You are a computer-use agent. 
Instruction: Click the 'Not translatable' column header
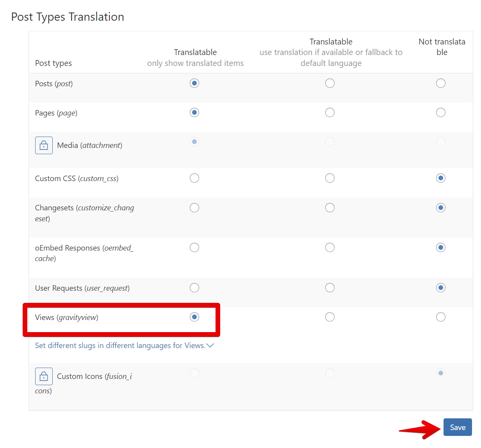(442, 47)
